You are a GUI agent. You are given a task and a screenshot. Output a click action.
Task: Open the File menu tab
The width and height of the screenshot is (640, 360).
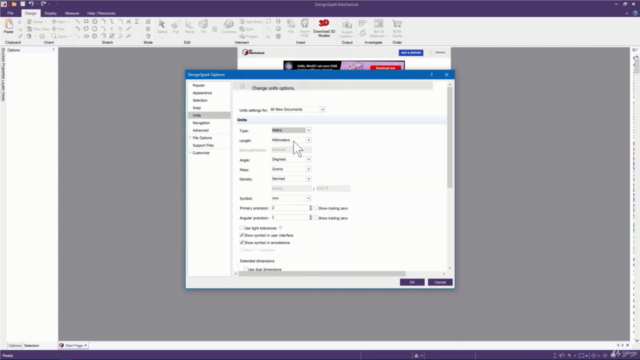click(x=10, y=13)
